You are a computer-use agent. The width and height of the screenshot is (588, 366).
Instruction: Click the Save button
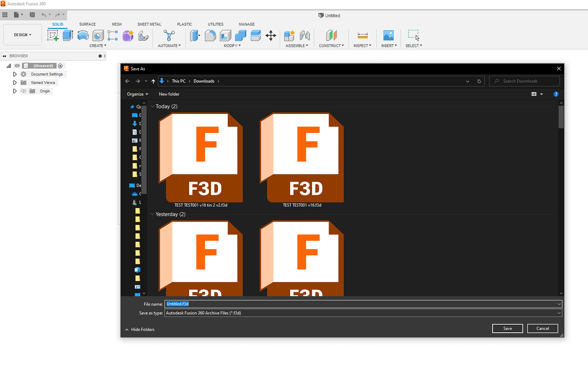click(507, 328)
